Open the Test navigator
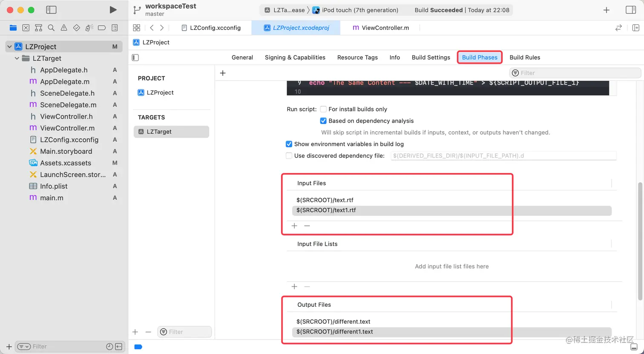This screenshot has height=354, width=644. [77, 28]
